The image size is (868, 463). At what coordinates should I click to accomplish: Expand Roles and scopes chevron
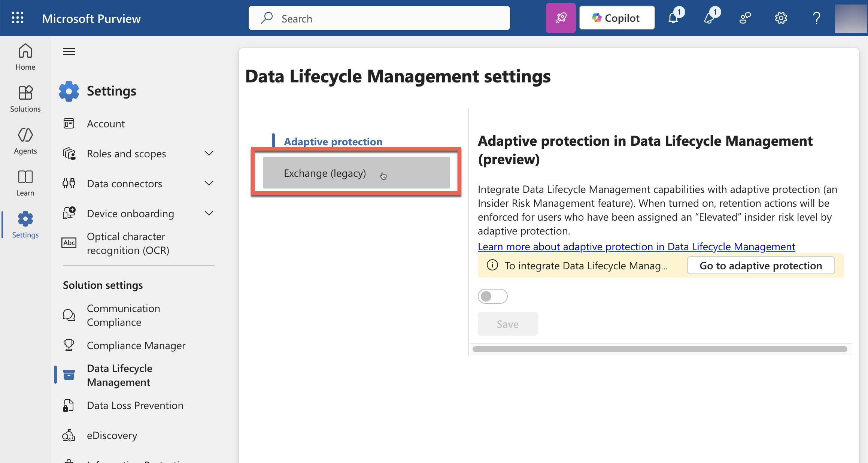tap(209, 153)
